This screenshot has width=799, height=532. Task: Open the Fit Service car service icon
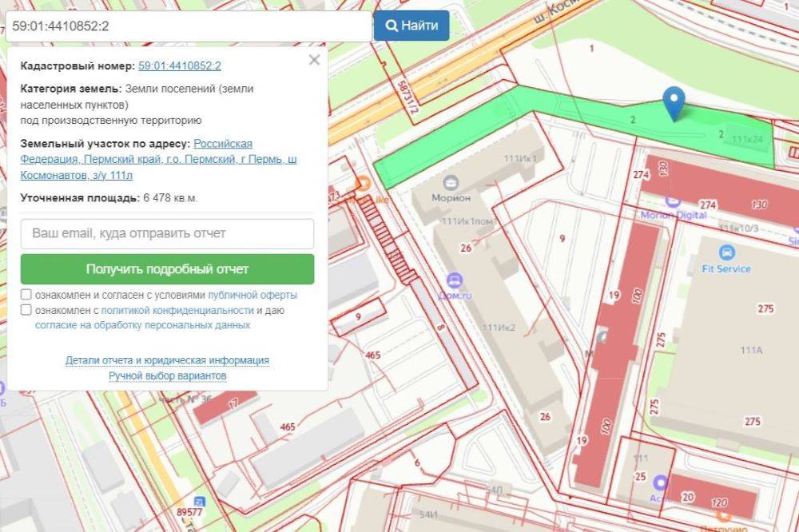tap(727, 252)
